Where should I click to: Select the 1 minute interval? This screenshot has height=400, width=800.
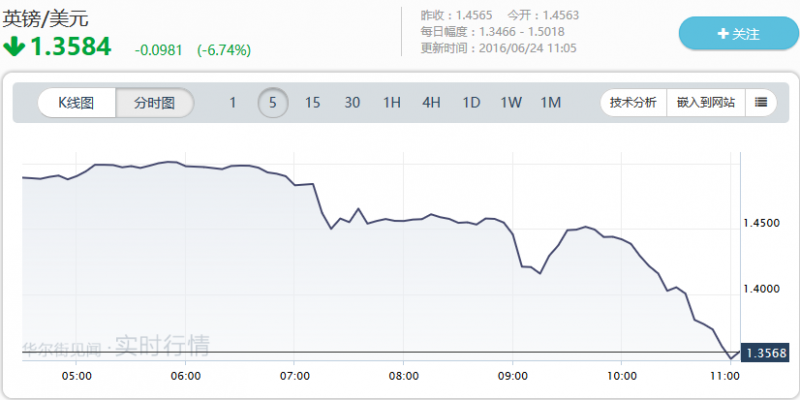pos(233,103)
